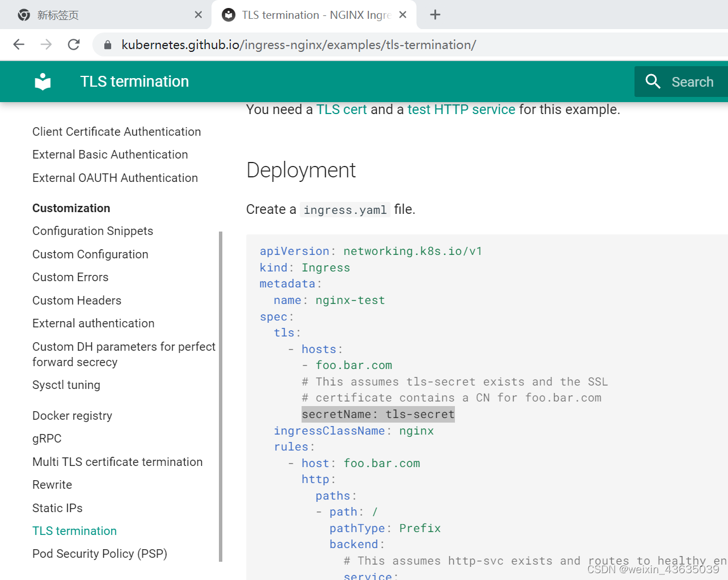The image size is (728, 580).
Task: Select the TLS termination browser tab
Action: click(x=314, y=15)
